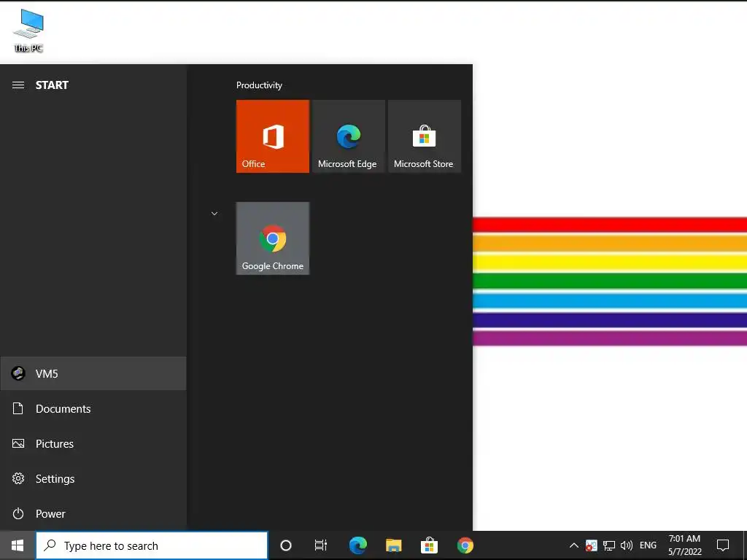This screenshot has width=747, height=560.
Task: Open Documents from the Start sidebar
Action: [x=93, y=408]
